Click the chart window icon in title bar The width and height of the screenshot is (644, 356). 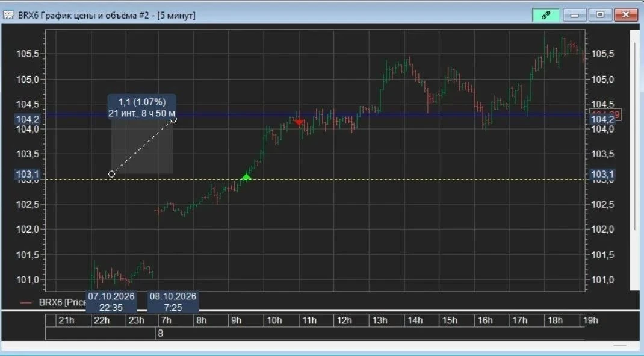click(x=8, y=15)
